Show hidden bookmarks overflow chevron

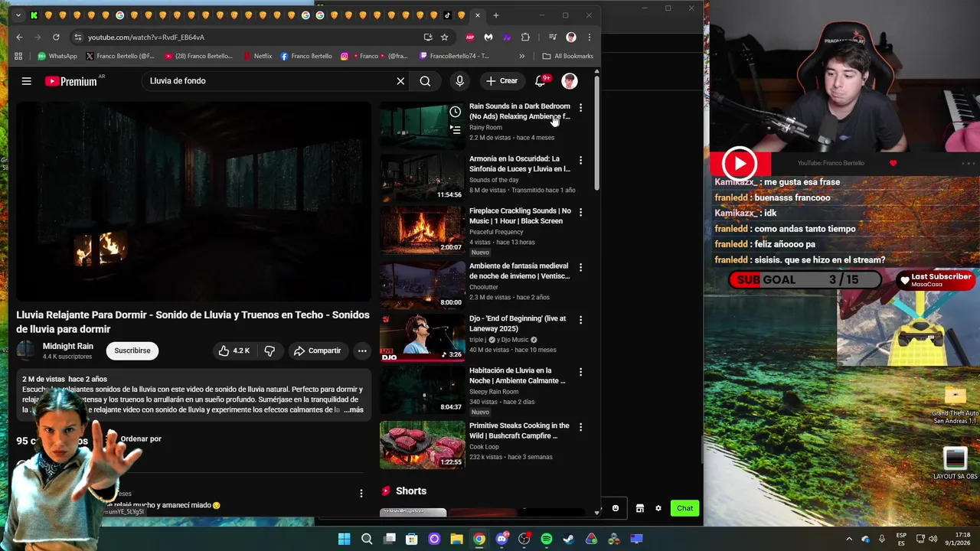522,56
